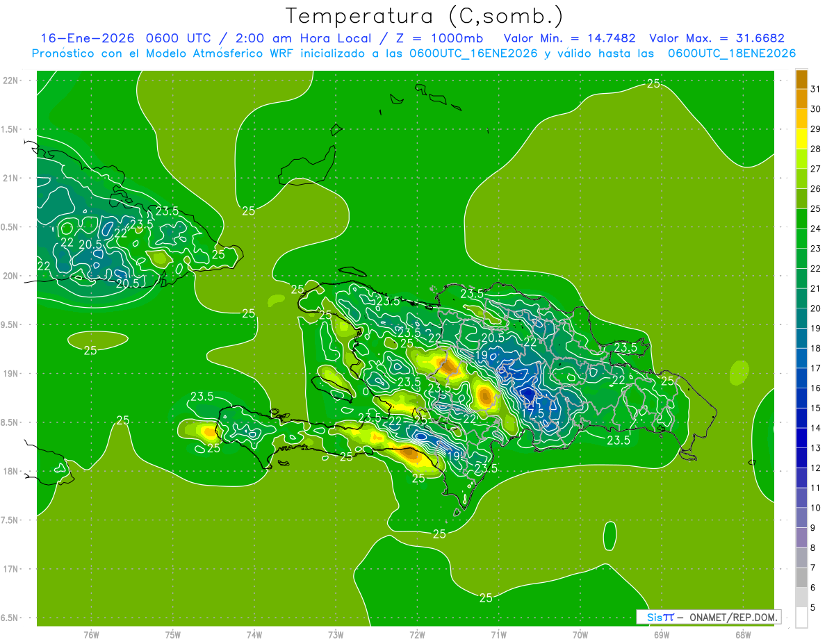The width and height of the screenshot is (834, 644).
Task: Pick the purple colorbar swatch between 9 and 10
Action: pos(801,518)
